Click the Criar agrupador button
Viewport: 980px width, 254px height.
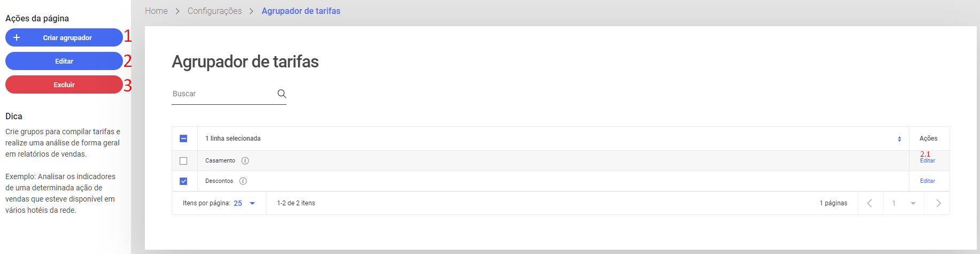tap(64, 37)
